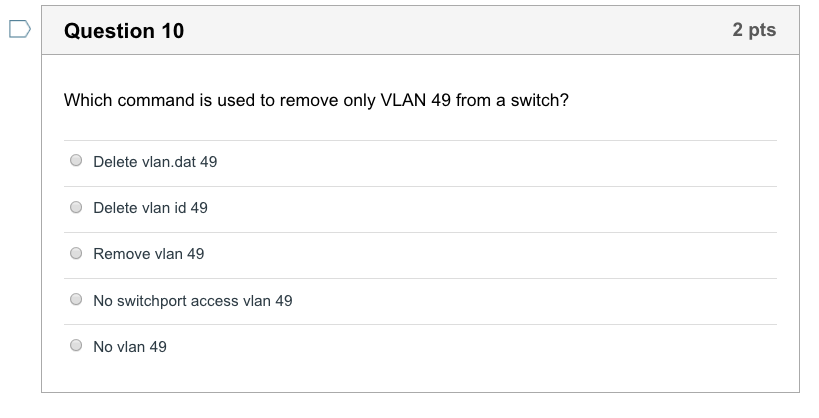Select the No vlan 49 radio button
This screenshot has height=418, width=819.
(x=76, y=345)
